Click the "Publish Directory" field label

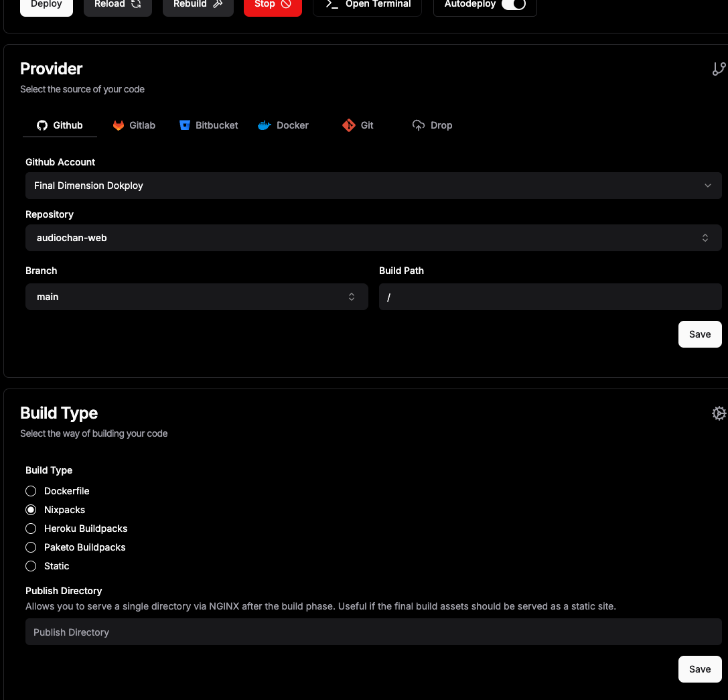[64, 591]
